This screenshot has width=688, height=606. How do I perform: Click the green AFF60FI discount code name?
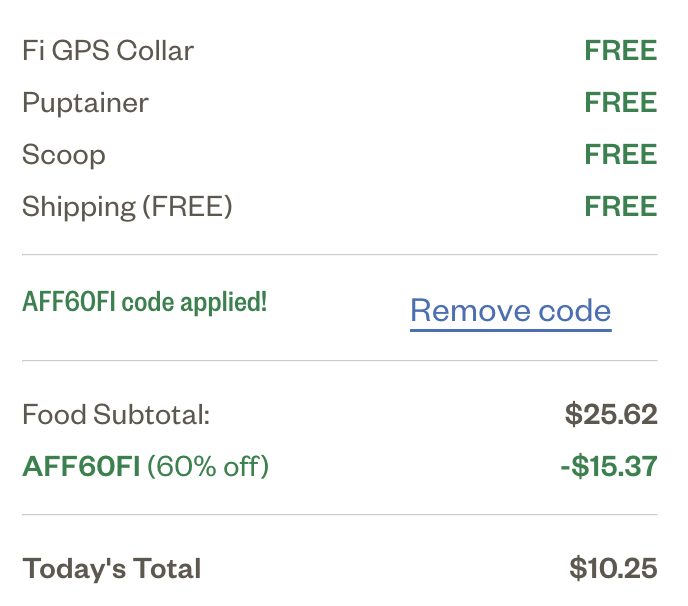(80, 466)
